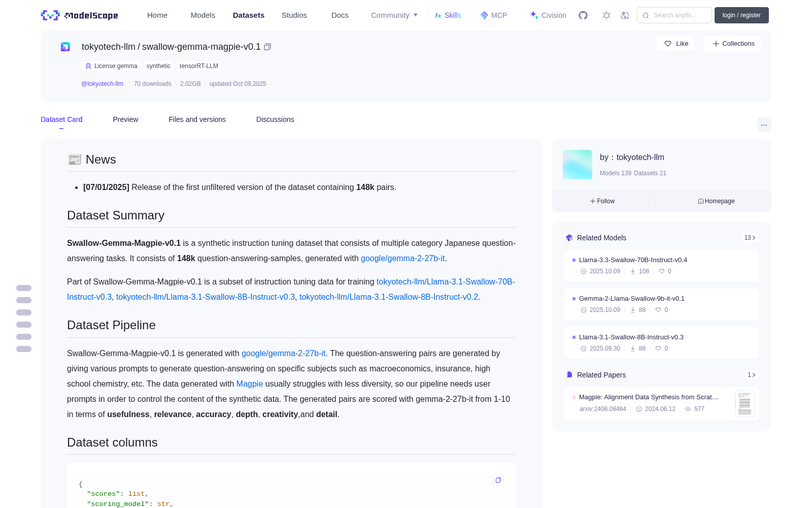Open Llama-3.1-Swallow-8B-Instruct-v0.3 text link
Viewport: 812px width, 508px height.
[206, 297]
